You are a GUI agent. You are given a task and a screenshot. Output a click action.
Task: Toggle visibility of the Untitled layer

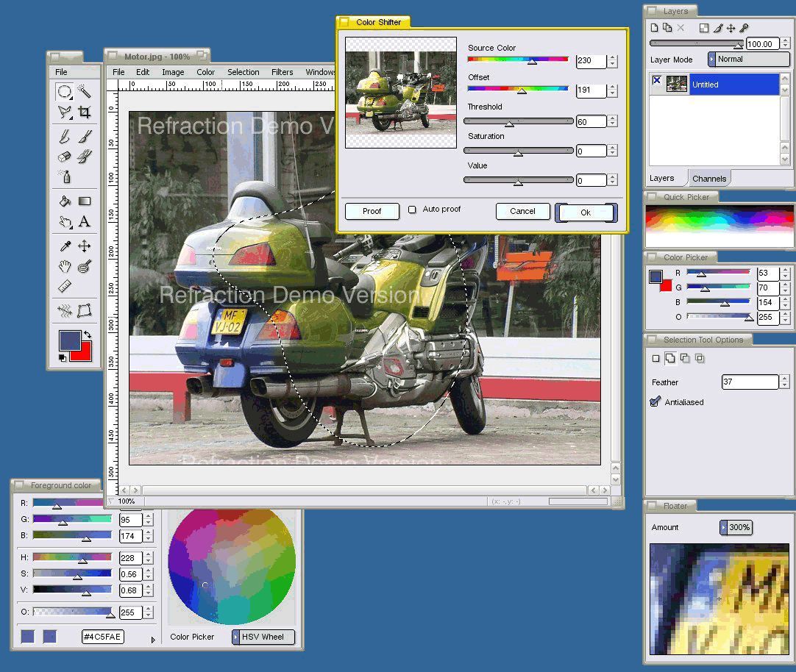pyautogui.click(x=657, y=81)
